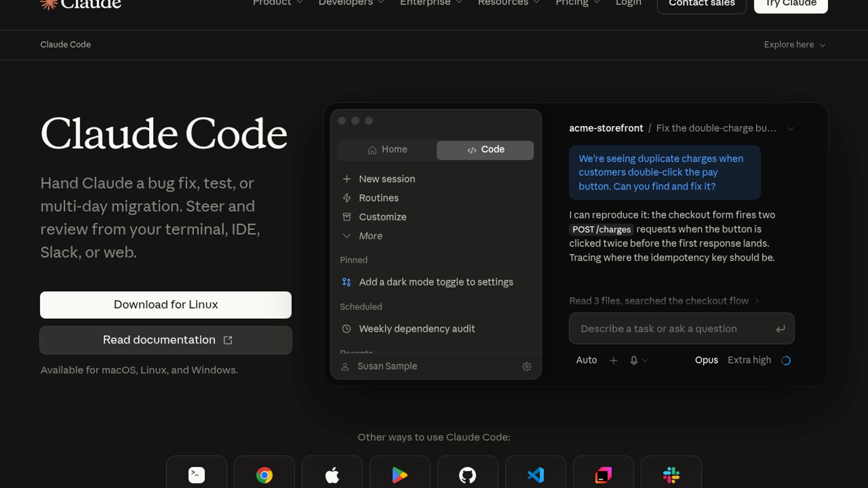Switch to the Home tab
Screen dimensions: 868x488
(387, 150)
